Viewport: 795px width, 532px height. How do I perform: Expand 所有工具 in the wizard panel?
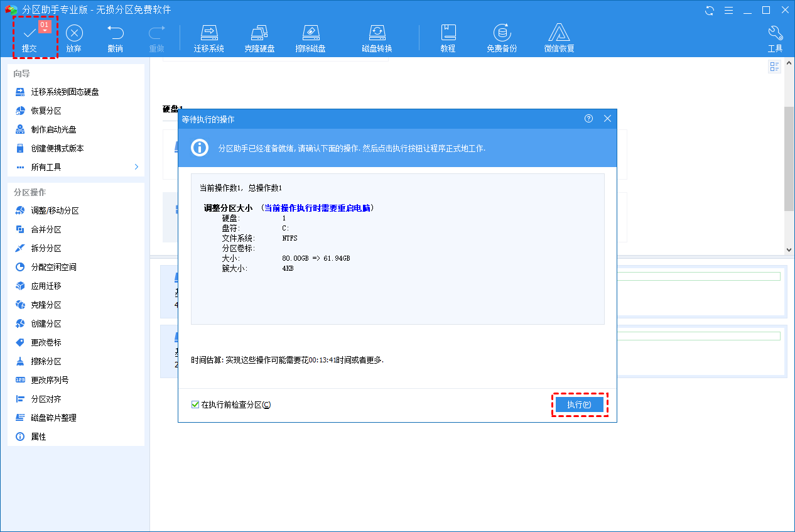pyautogui.click(x=75, y=167)
